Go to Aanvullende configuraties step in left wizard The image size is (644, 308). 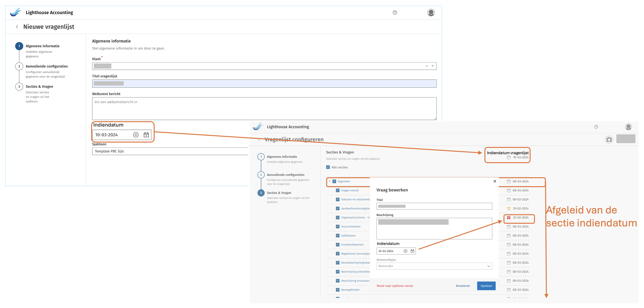(47, 66)
